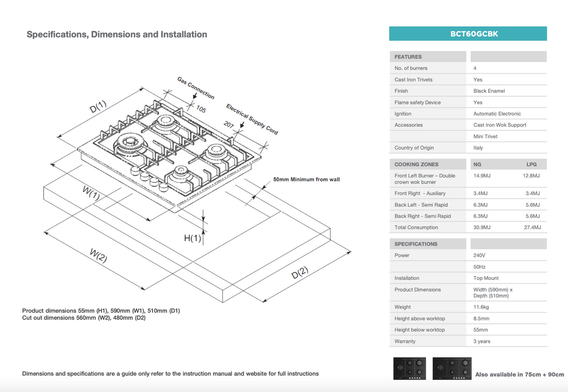Image resolution: width=568 pixels, height=392 pixels.
Task: Select the COOKING ZONES section header
Action: click(x=417, y=164)
